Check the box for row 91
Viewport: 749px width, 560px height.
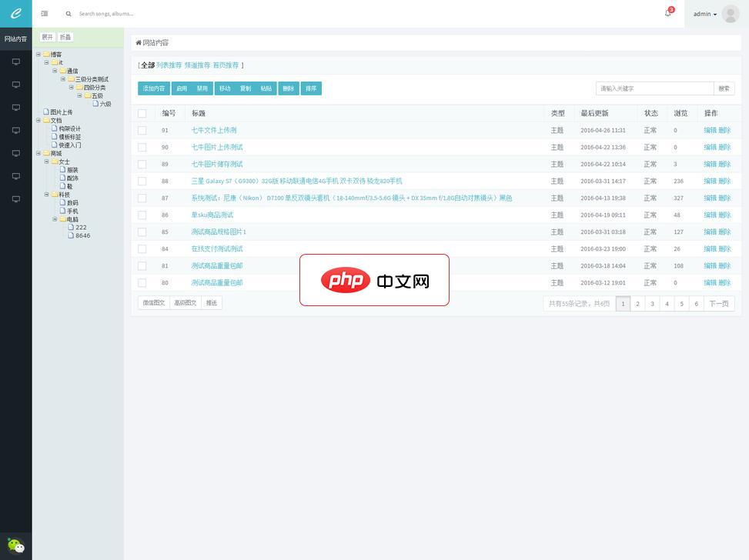point(142,130)
